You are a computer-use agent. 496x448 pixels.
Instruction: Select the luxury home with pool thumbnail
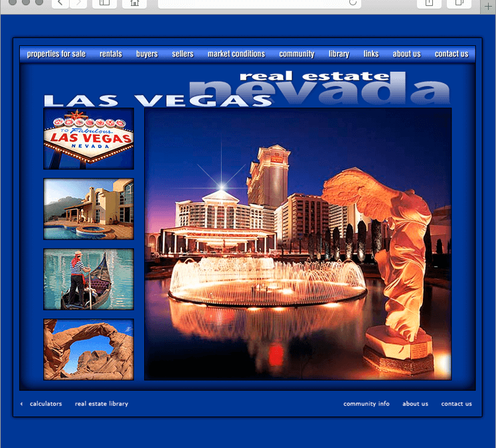coord(88,209)
